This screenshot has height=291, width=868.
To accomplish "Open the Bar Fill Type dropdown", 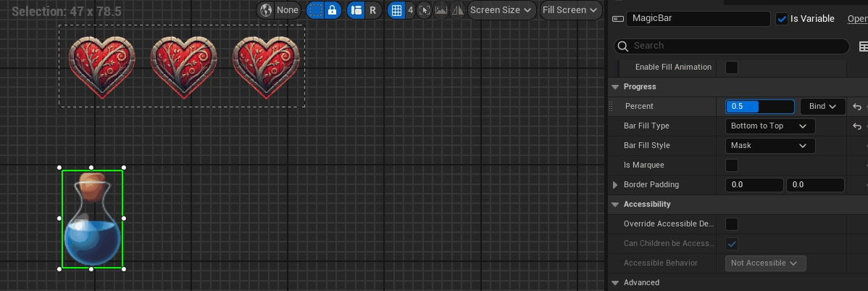I will 769,126.
